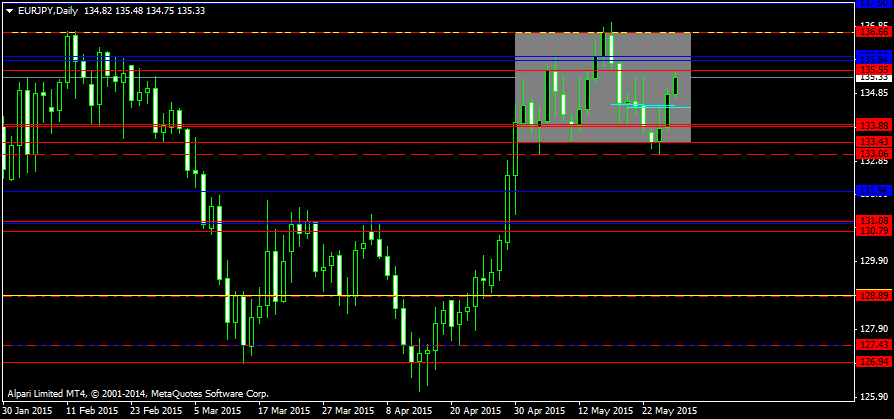The image size is (894, 419).
Task: Click the 27 Mar 2015 date label
Action: pos(348,410)
